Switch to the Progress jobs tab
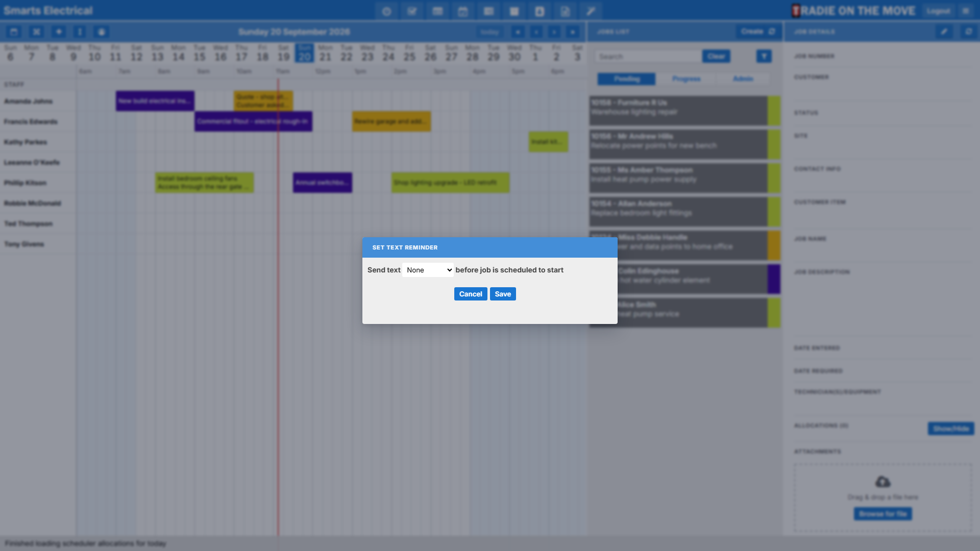 click(686, 79)
